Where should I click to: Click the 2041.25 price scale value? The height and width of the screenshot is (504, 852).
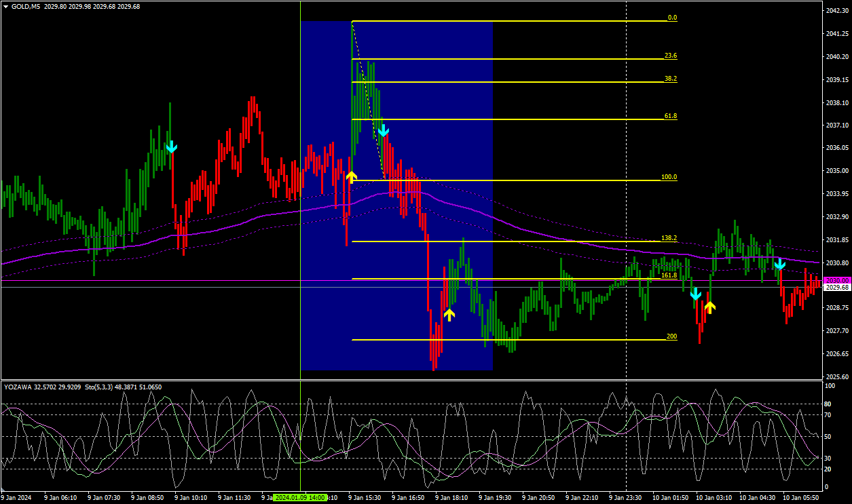pyautogui.click(x=836, y=34)
